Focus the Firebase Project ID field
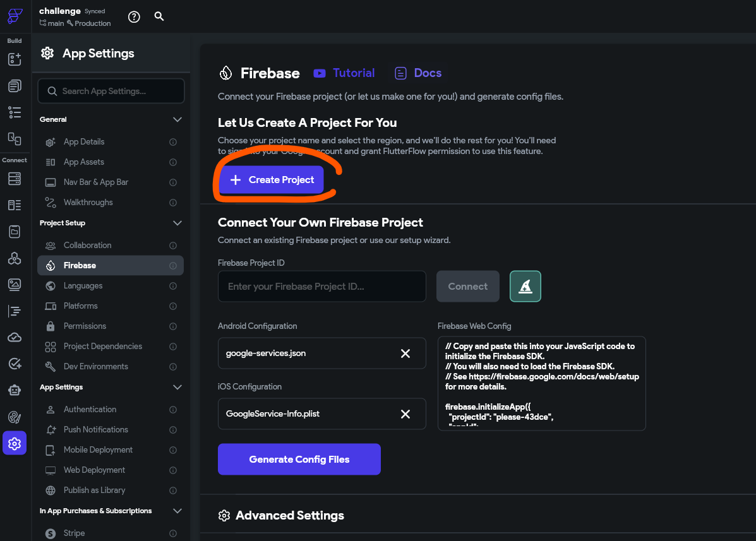Screen dimensions: 756x541 coord(322,286)
